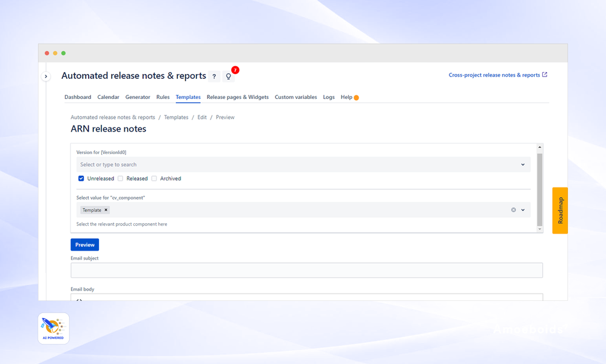The height and width of the screenshot is (364, 606).
Task: Open the lightbulb notifications with badge 7
Action: coord(228,76)
